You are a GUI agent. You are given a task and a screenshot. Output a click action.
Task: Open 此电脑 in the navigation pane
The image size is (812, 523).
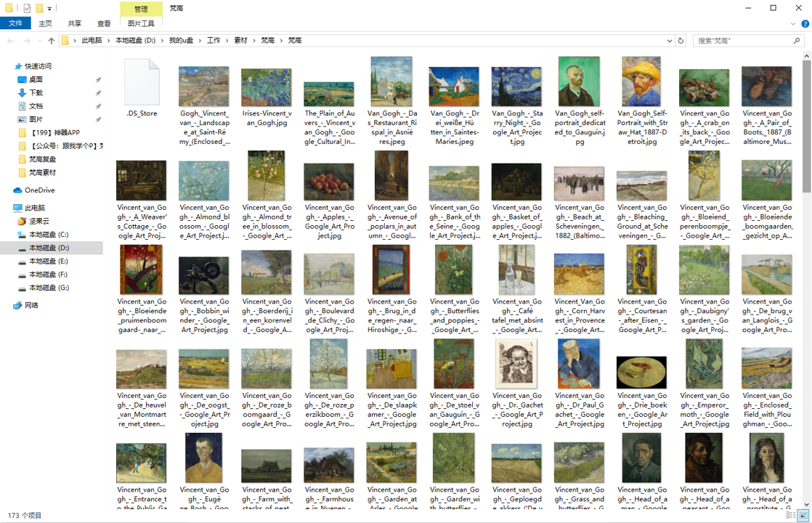click(29, 208)
